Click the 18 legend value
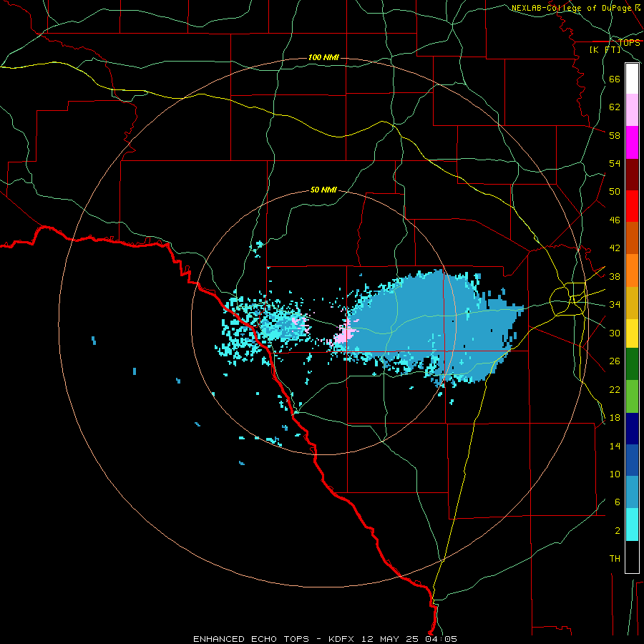 point(615,418)
